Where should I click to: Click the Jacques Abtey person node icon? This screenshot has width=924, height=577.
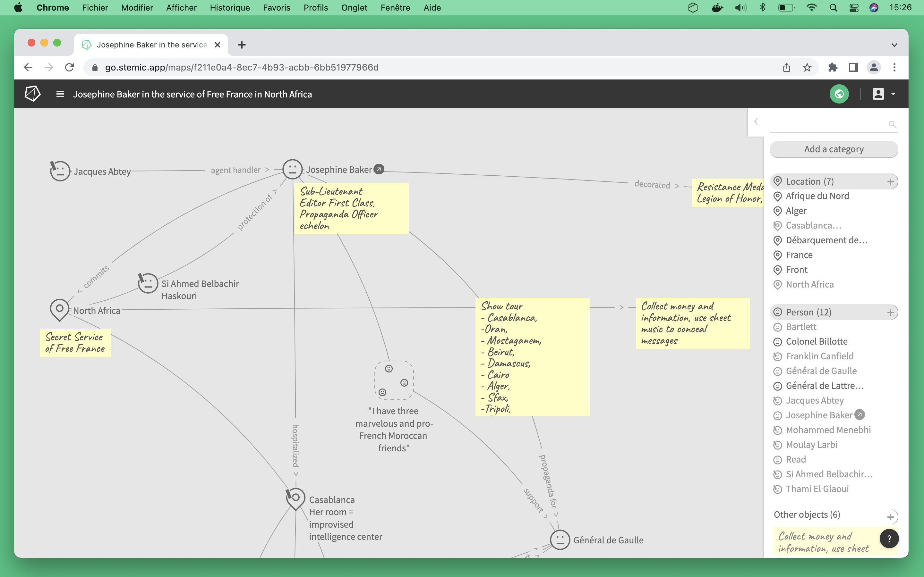tap(60, 171)
